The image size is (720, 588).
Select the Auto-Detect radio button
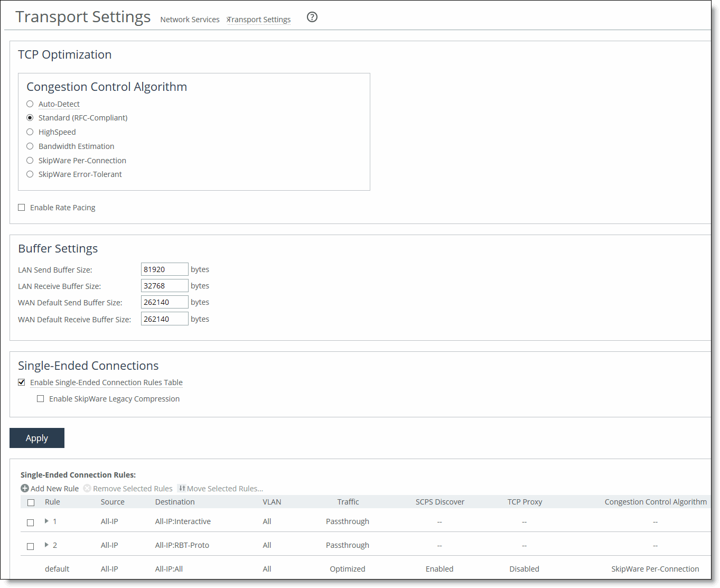[x=30, y=104]
